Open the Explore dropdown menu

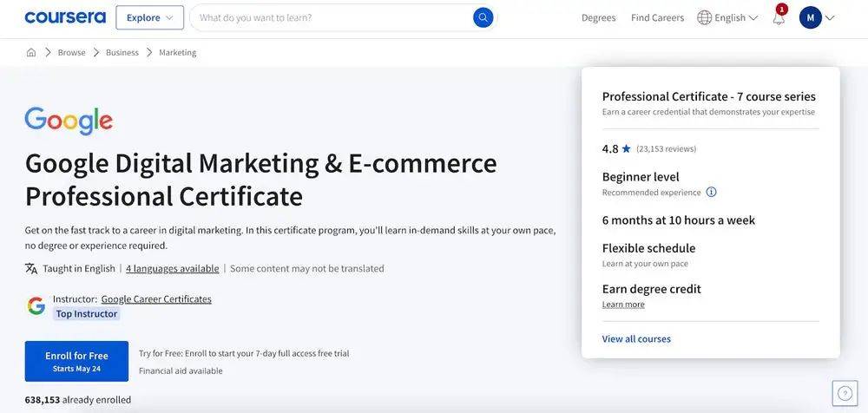[x=149, y=17]
